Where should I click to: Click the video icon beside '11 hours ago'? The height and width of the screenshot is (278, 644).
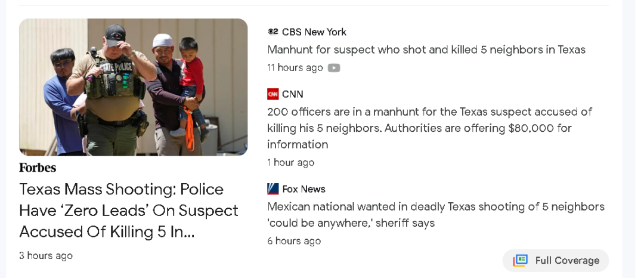(334, 68)
